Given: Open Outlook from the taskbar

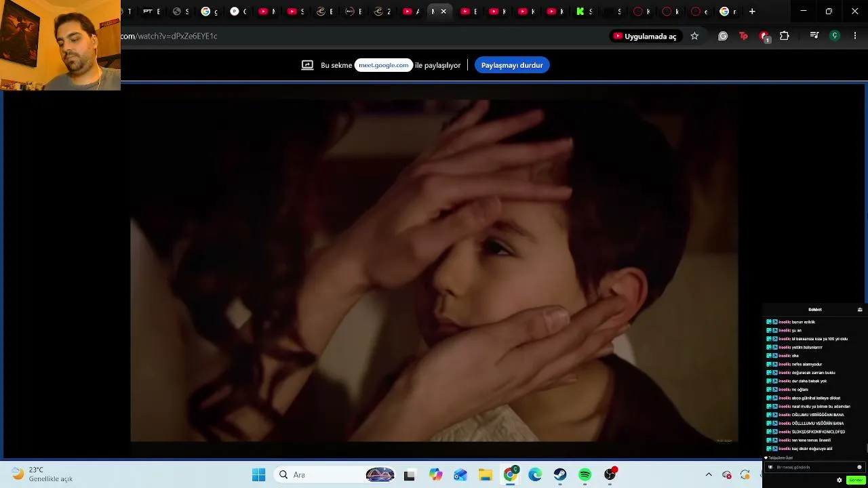Looking at the screenshot, I should (x=460, y=475).
